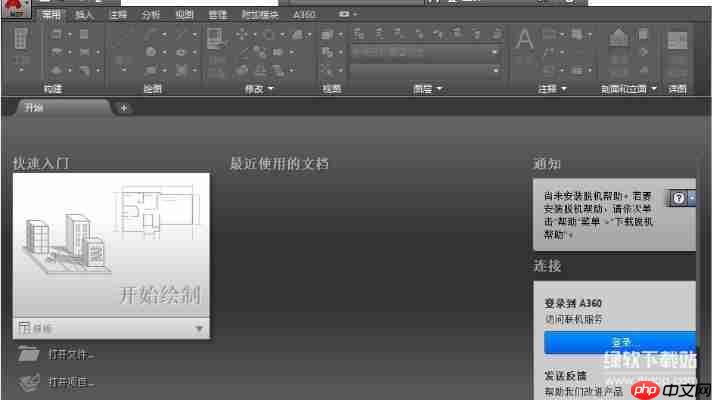Open the Circle tool dropdown arrow
712x400 pixels.
(x=164, y=53)
